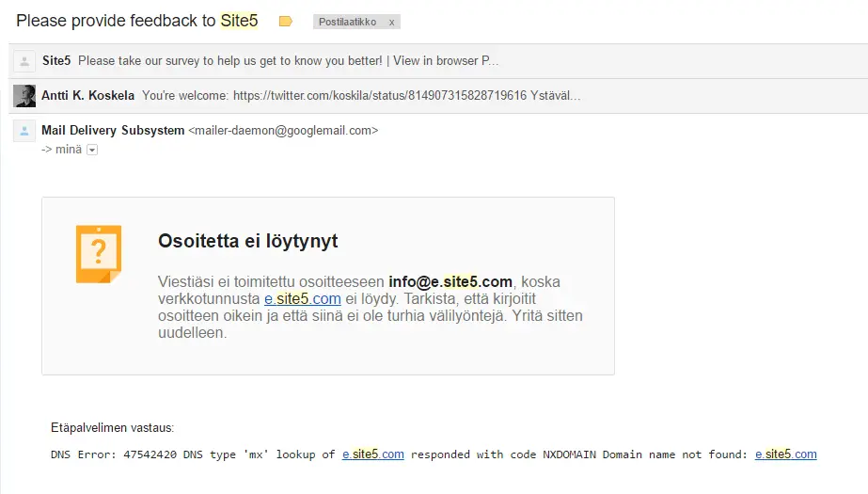Click the "Etäpalvelimen vastaus:" label
Image resolution: width=868 pixels, height=494 pixels.
(112, 428)
